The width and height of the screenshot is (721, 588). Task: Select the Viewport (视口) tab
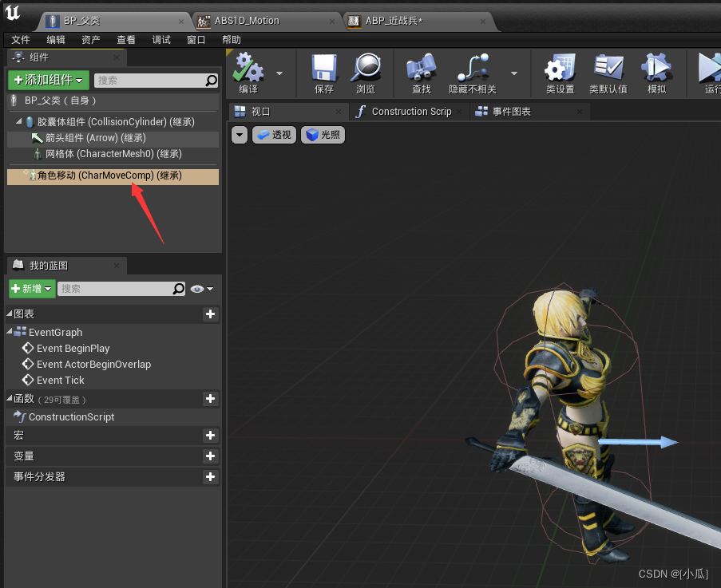(x=287, y=112)
